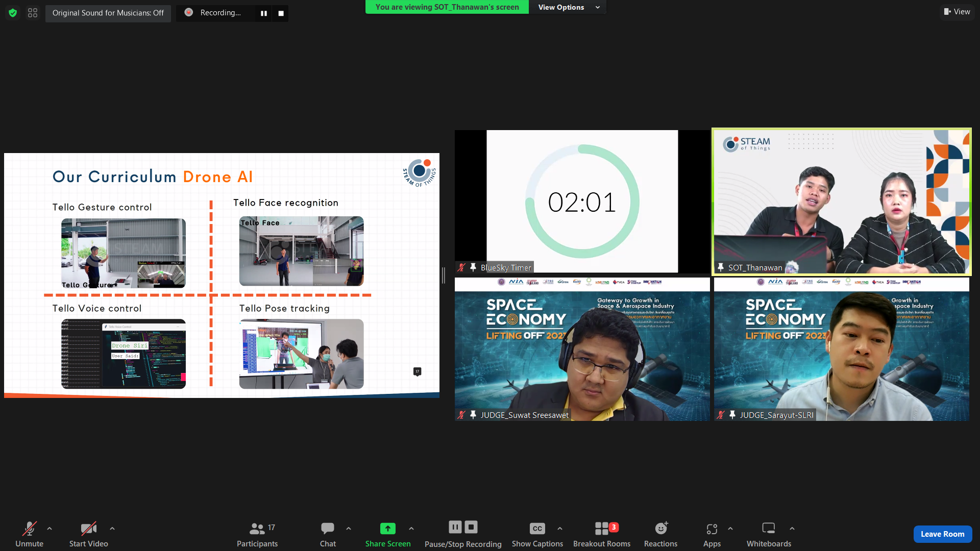Image resolution: width=980 pixels, height=551 pixels.
Task: Open Breakout Rooms
Action: coord(602,534)
